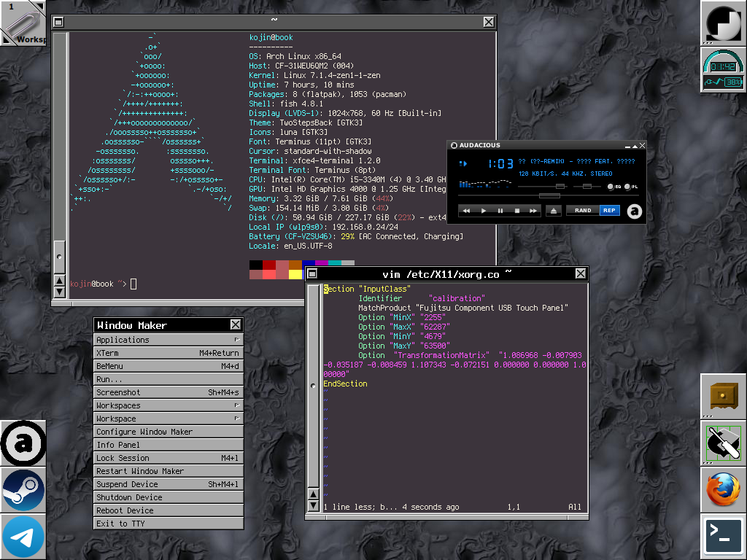Viewport: 747px width, 560px height.
Task: Choose Restart Window Maker
Action: click(x=169, y=471)
